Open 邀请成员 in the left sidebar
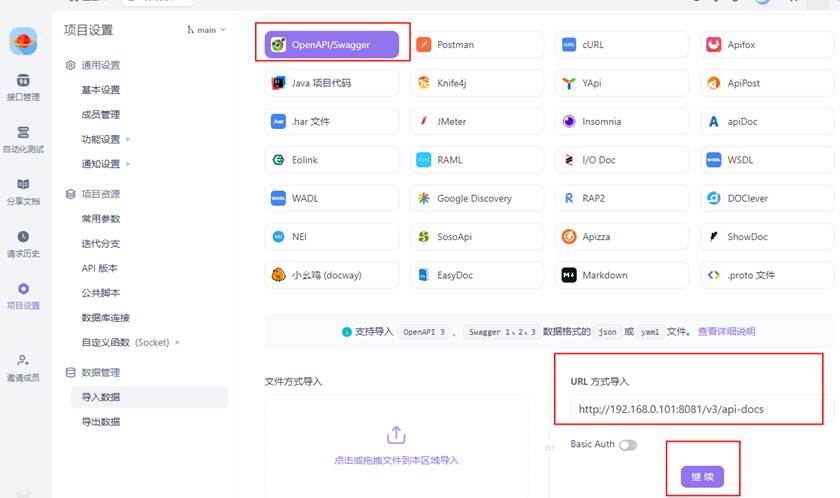The width and height of the screenshot is (840, 498). point(23,368)
